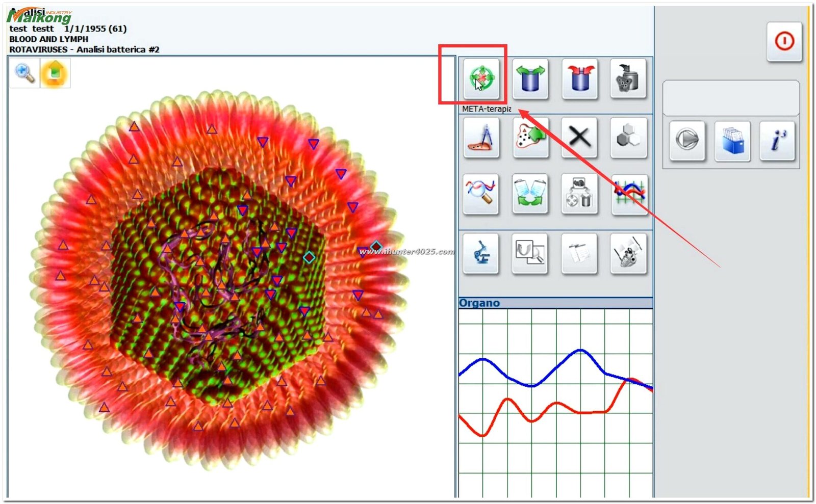Click the blue cylinder with red arrows
Image resolution: width=816 pixels, height=504 pixels.
579,79
